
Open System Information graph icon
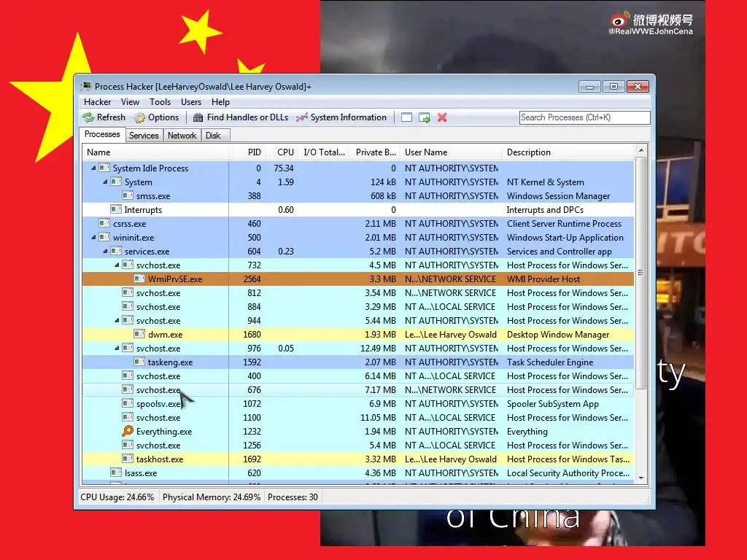pos(301,117)
